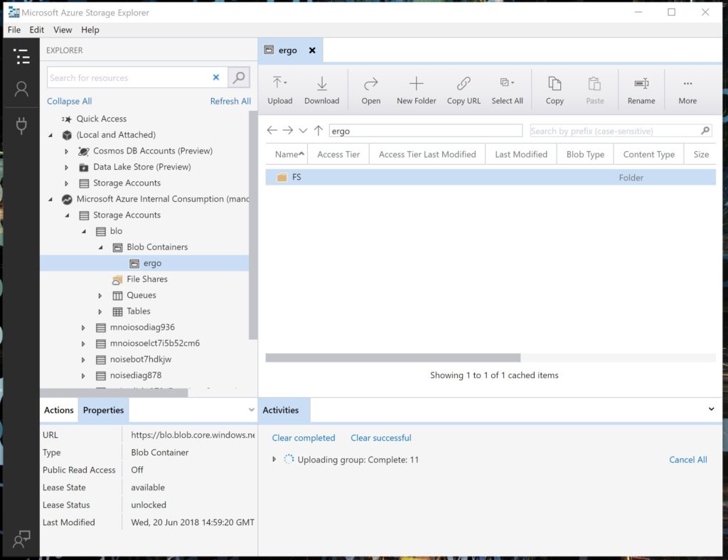Sort by Last Modified column header
728x560 pixels.
[521, 154]
